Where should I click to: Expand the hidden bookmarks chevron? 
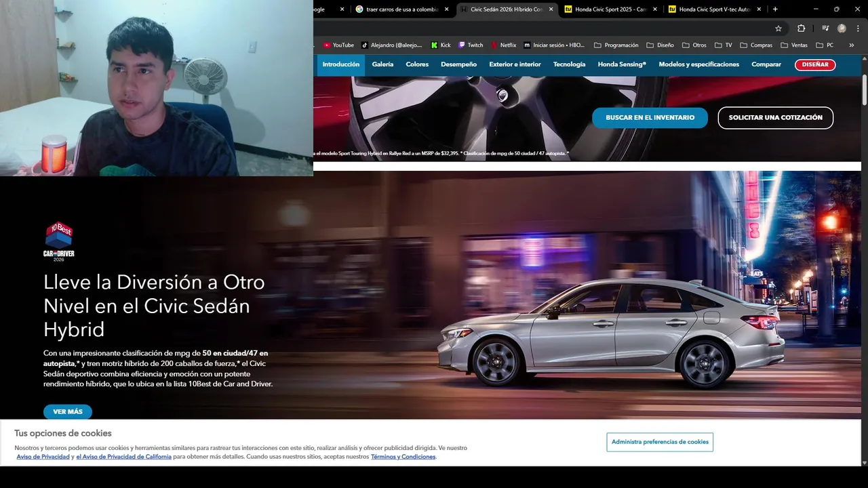852,45
